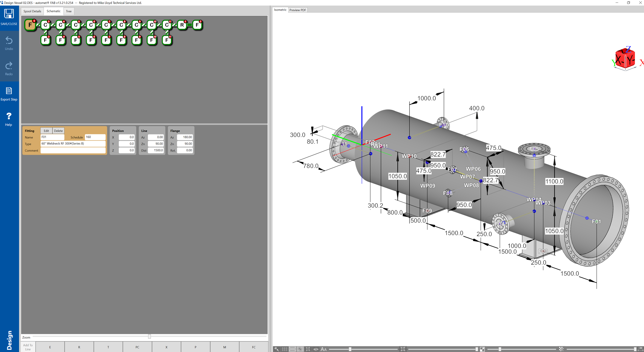Open the Preview PDF tab
This screenshot has width=644, height=352.
(x=298, y=10)
